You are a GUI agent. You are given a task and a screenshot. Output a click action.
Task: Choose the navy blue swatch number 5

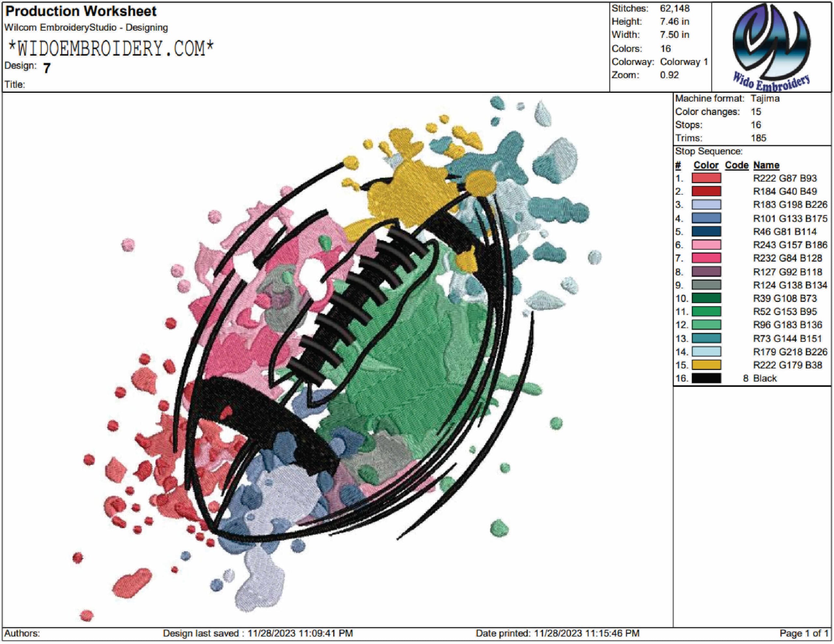706,232
